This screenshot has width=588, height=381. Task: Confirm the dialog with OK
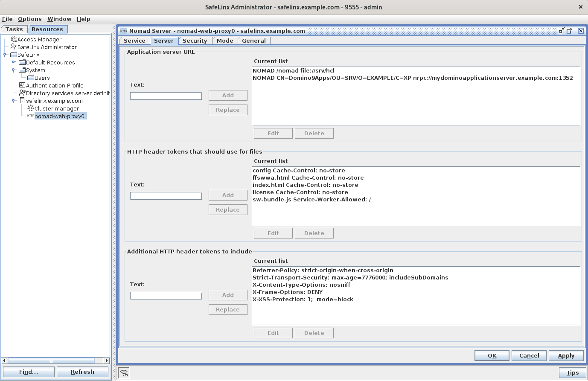click(492, 355)
